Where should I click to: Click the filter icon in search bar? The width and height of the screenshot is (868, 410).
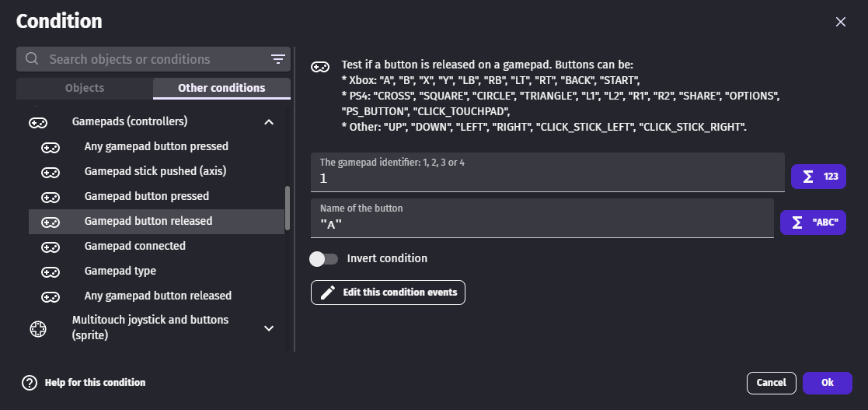point(277,59)
